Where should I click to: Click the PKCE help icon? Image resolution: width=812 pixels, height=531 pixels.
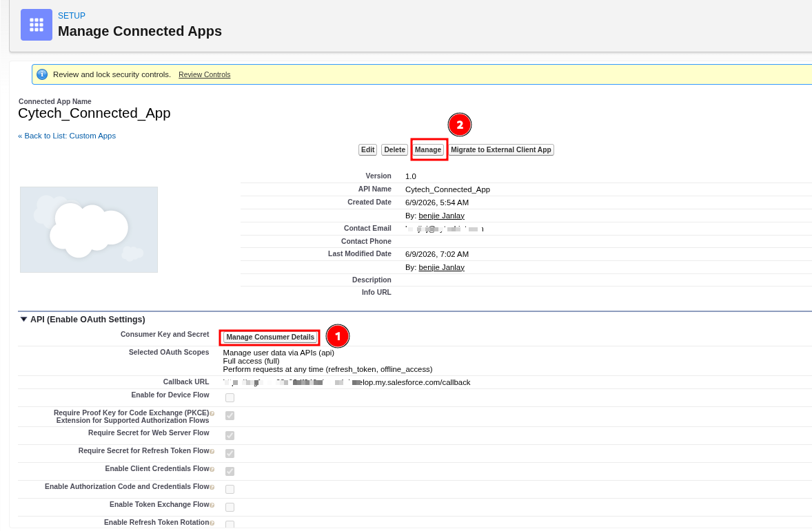[212, 413]
